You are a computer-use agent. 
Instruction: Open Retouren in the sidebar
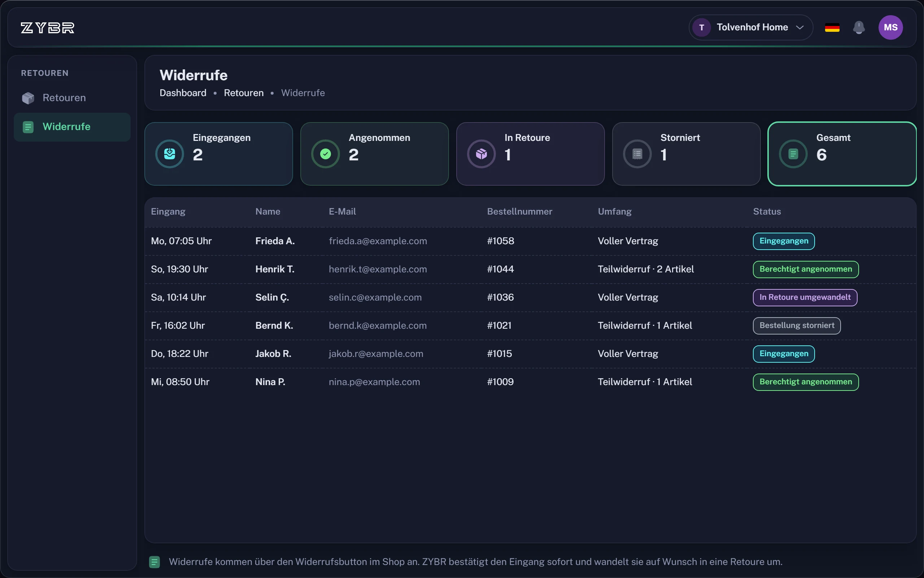pos(72,98)
